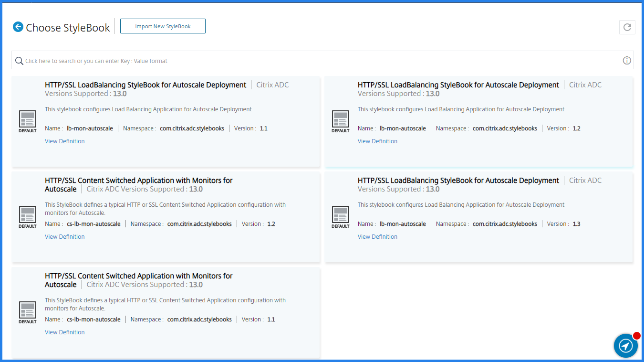The image size is (644, 362).
Task: Click Version value 1.1 on lb-mon-autoscale card
Action: pyautogui.click(x=264, y=128)
